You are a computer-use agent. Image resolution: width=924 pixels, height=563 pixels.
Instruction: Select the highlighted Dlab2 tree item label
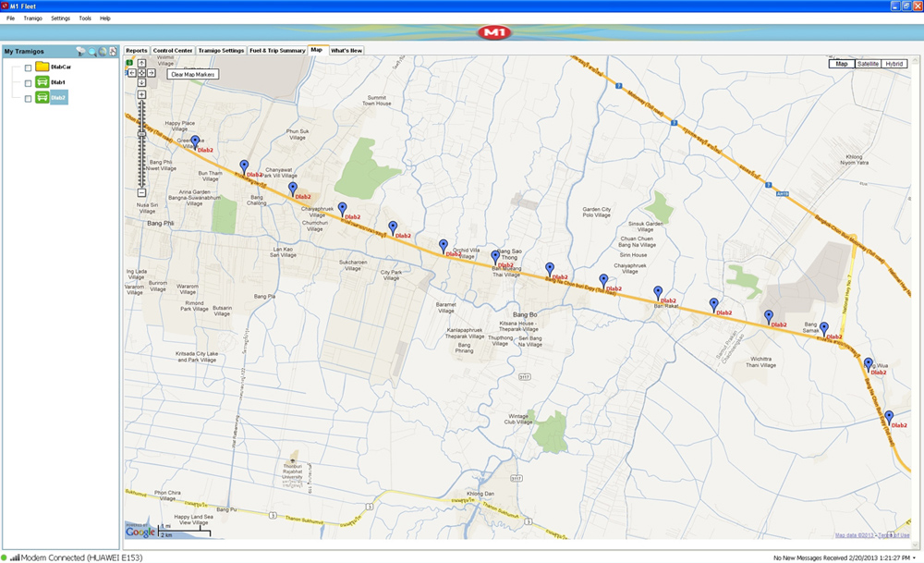point(58,98)
